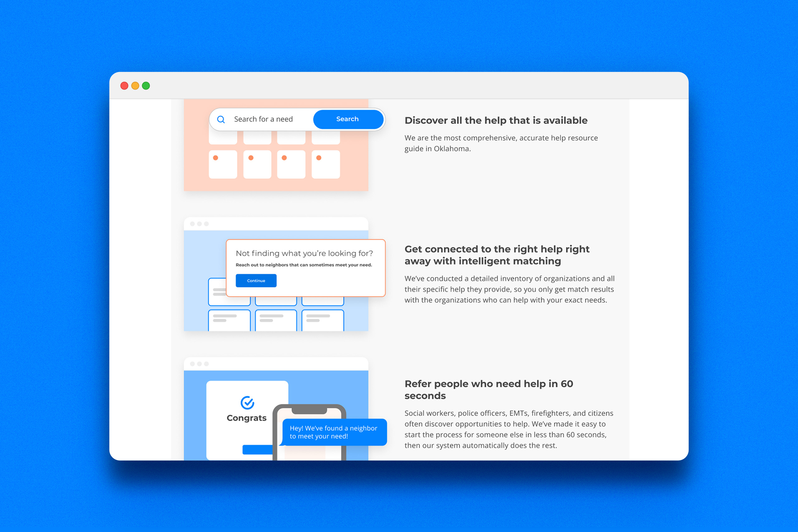The width and height of the screenshot is (798, 532).
Task: Click the orange notification dot on fourth card
Action: (318, 157)
